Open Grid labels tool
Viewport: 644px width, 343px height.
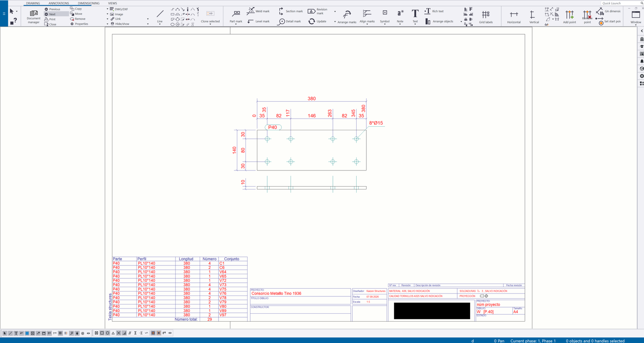tap(486, 16)
